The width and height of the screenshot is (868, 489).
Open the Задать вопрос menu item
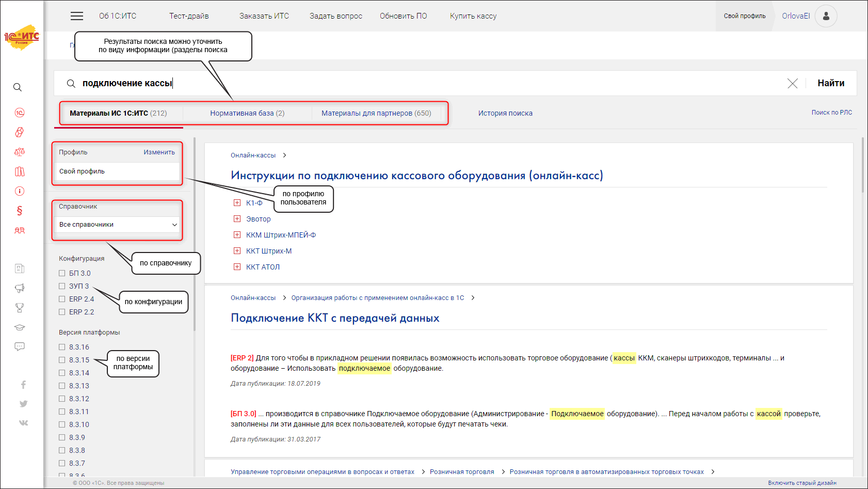coord(336,16)
